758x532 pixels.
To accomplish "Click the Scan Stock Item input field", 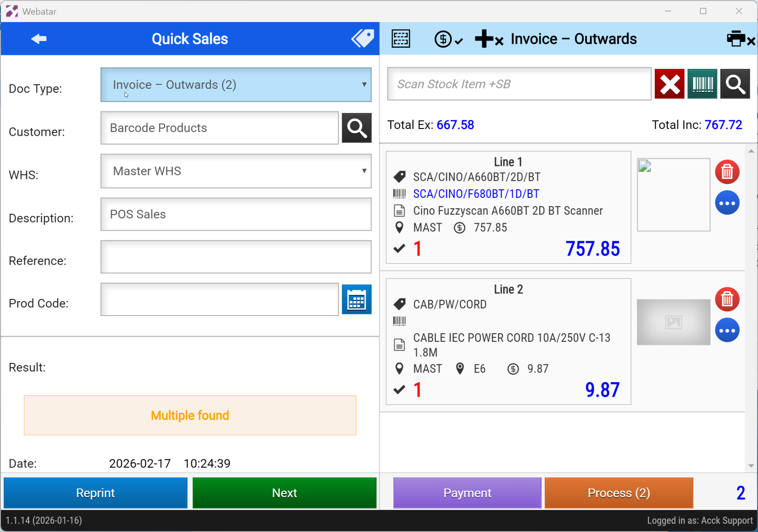I will pyautogui.click(x=519, y=84).
